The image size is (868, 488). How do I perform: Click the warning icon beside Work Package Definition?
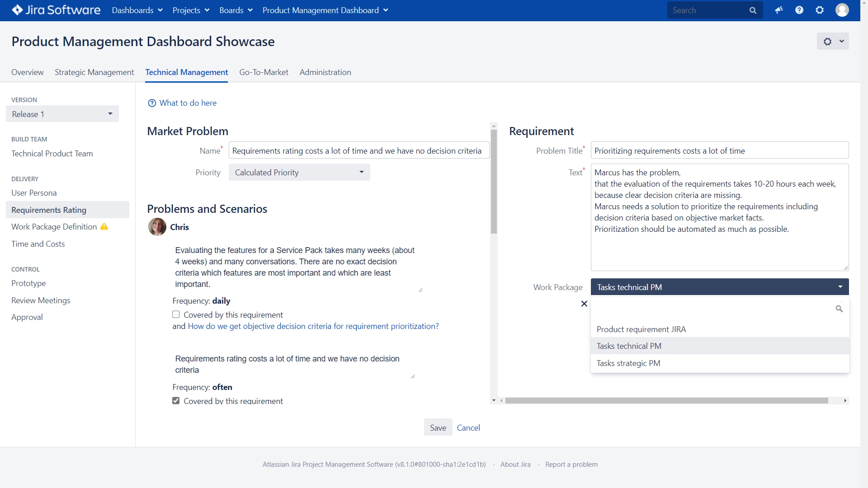pos(104,226)
